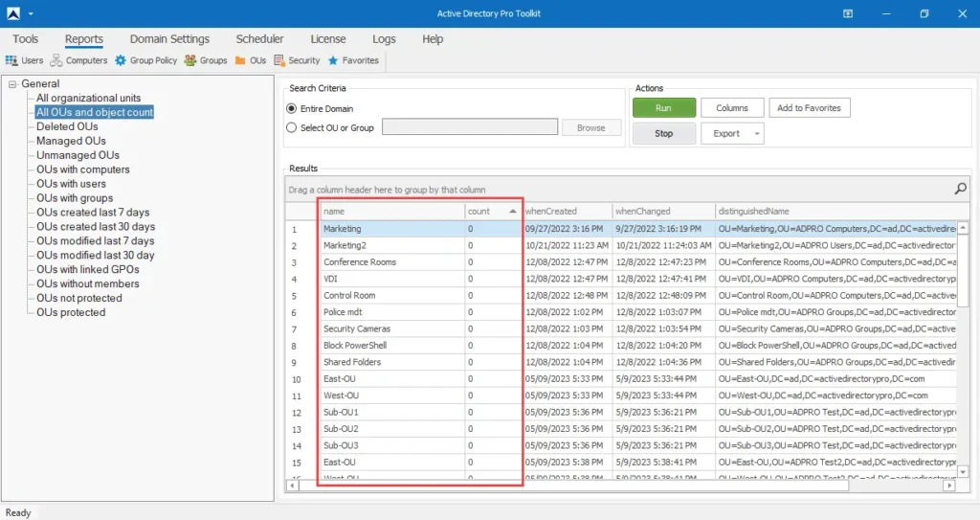Select 'OUs modified last 30 day' report

tap(96, 256)
